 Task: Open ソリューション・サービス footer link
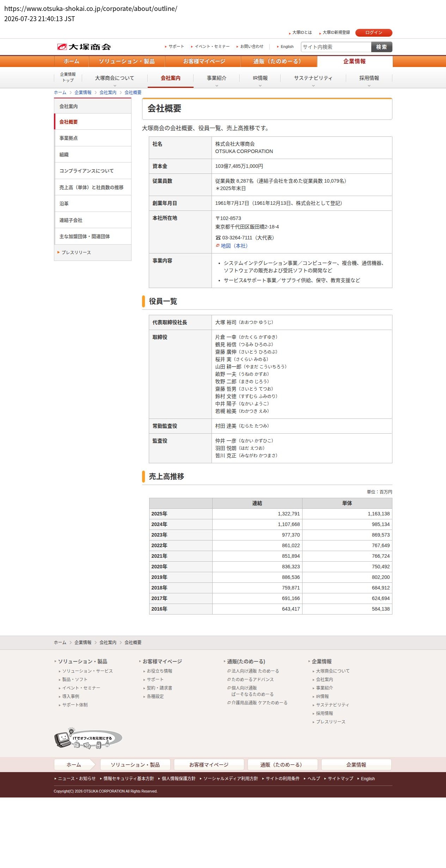87,671
